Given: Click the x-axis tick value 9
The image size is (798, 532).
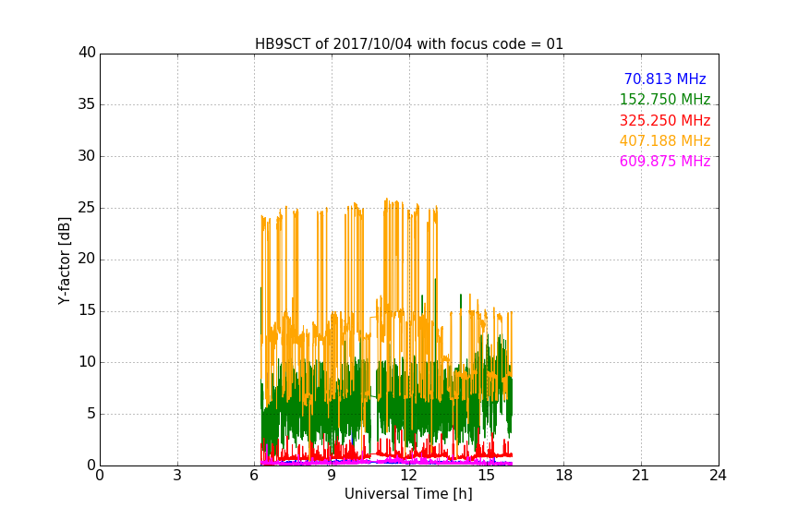Looking at the screenshot, I should pos(332,476).
